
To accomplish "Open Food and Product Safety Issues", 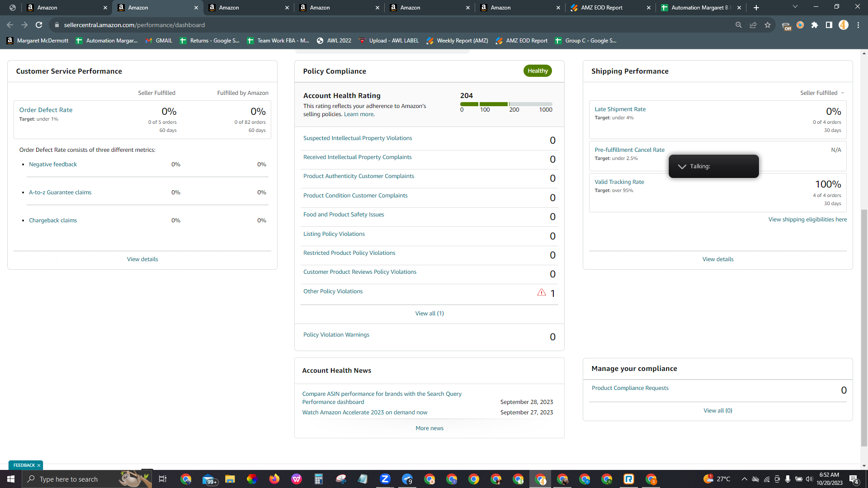I will (344, 215).
